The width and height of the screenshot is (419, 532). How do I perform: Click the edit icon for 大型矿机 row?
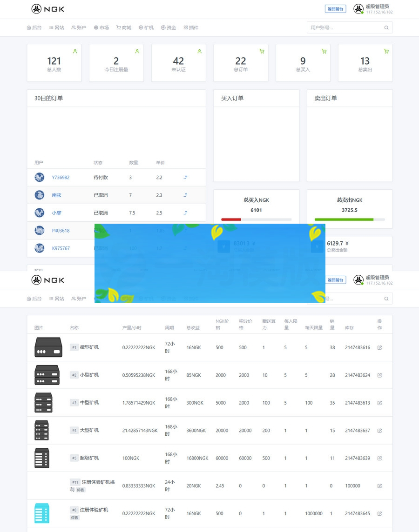coord(379,431)
